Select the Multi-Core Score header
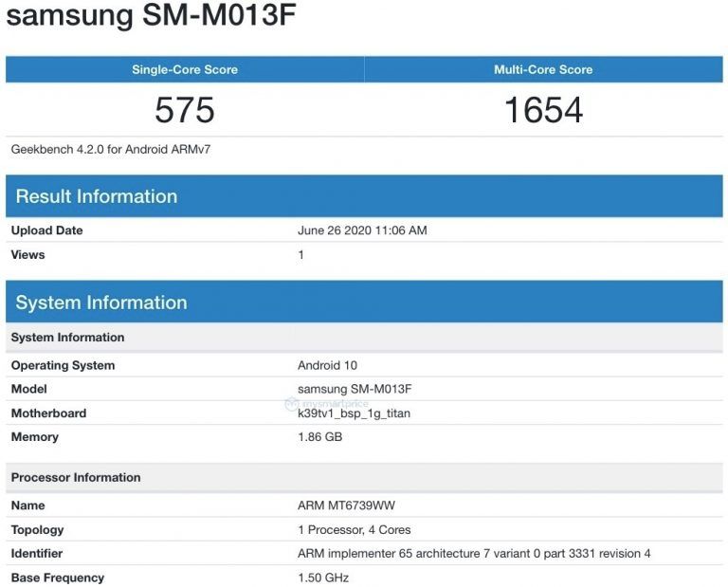728x587 pixels. coord(543,69)
